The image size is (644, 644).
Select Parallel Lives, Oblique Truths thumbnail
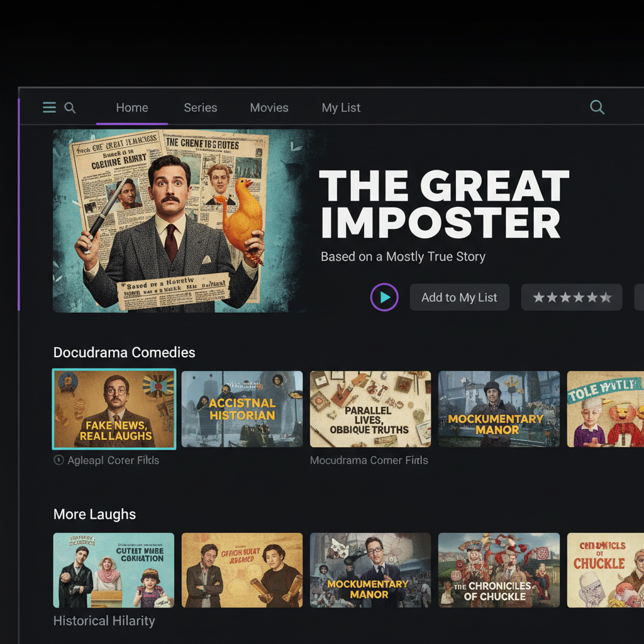[370, 409]
